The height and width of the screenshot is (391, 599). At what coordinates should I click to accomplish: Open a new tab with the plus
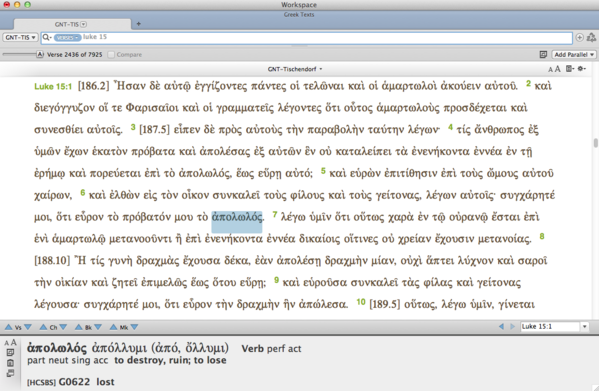click(138, 24)
